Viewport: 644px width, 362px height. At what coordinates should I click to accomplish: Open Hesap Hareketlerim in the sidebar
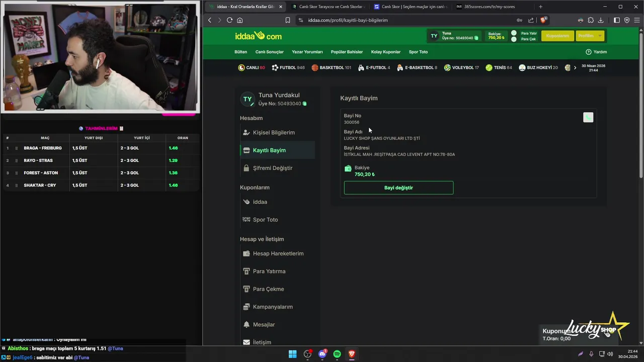278,253
